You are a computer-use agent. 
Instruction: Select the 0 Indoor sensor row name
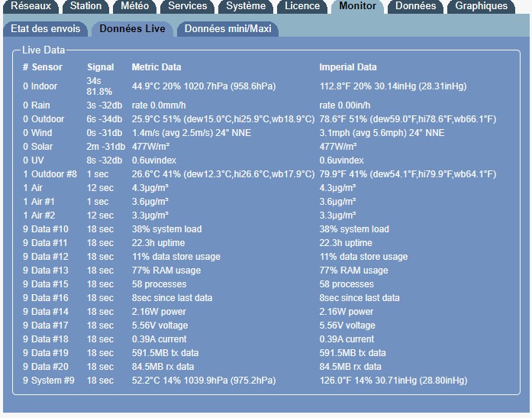click(x=40, y=86)
